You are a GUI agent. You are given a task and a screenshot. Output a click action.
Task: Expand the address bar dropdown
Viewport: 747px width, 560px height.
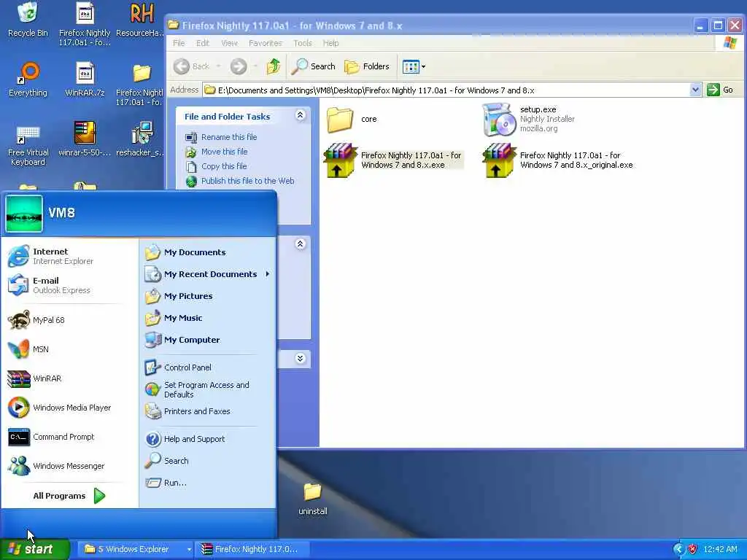(x=695, y=90)
